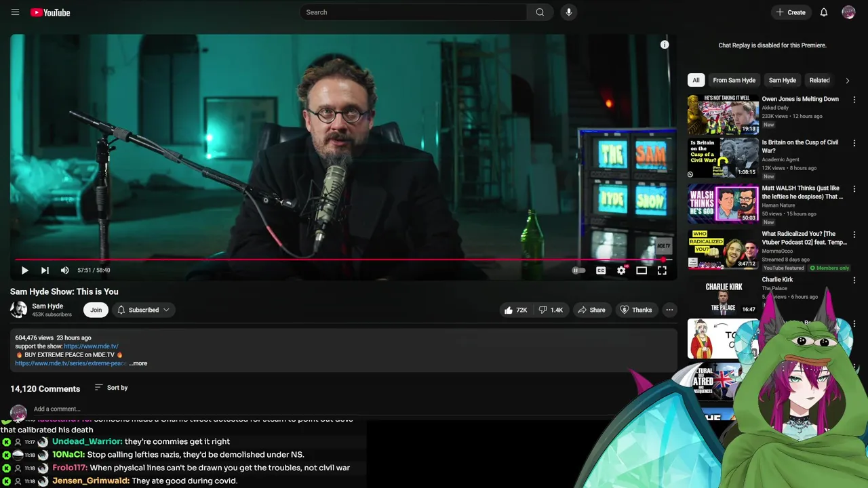Screen dimensions: 868x488
Task: Open the YouTube hamburger guide menu
Action: [15, 12]
